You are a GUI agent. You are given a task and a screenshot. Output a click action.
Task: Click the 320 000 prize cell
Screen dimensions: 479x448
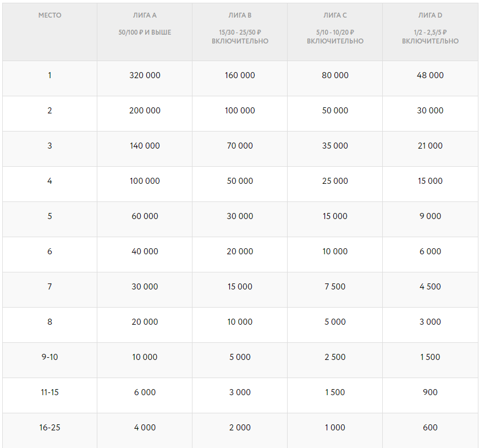click(145, 75)
